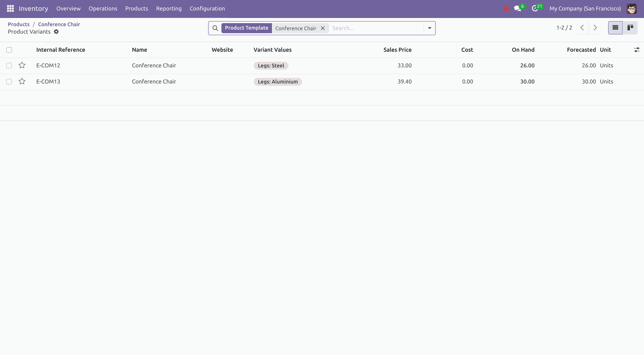Sort by Variant Values column header
Viewport: 644px width, 355px height.
tap(272, 50)
